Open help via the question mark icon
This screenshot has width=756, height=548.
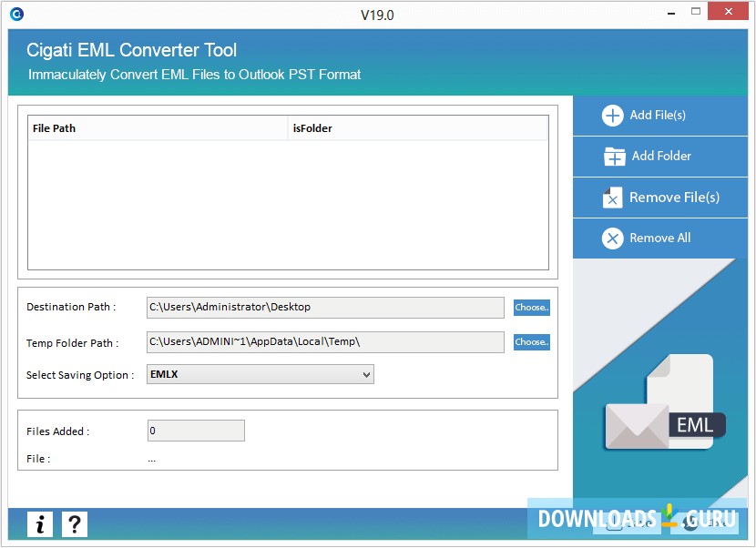pos(74,523)
